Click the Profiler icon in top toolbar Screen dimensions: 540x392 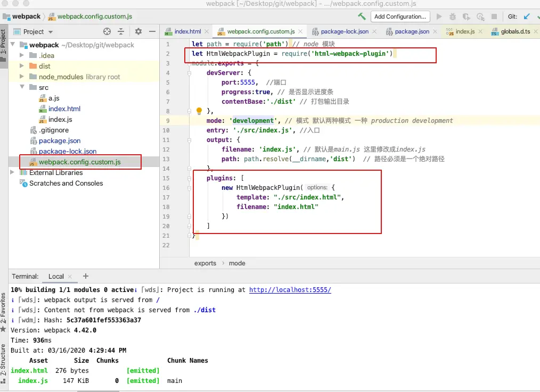coord(480,16)
